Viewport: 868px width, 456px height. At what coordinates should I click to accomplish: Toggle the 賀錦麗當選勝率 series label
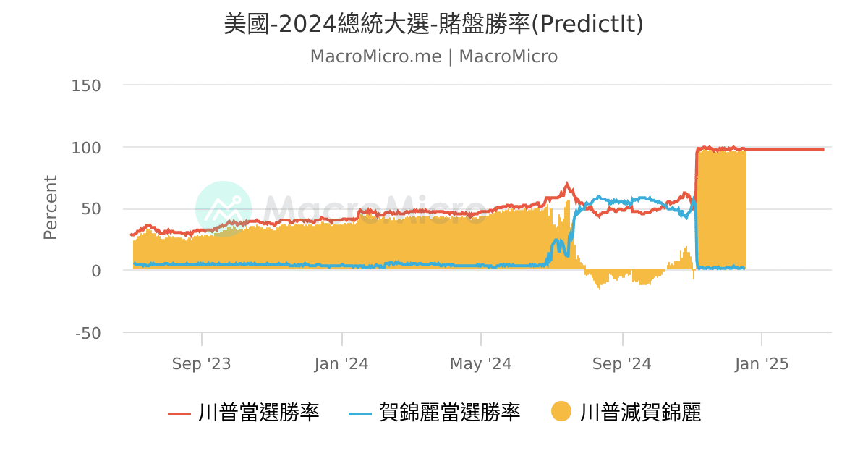pyautogui.click(x=449, y=413)
